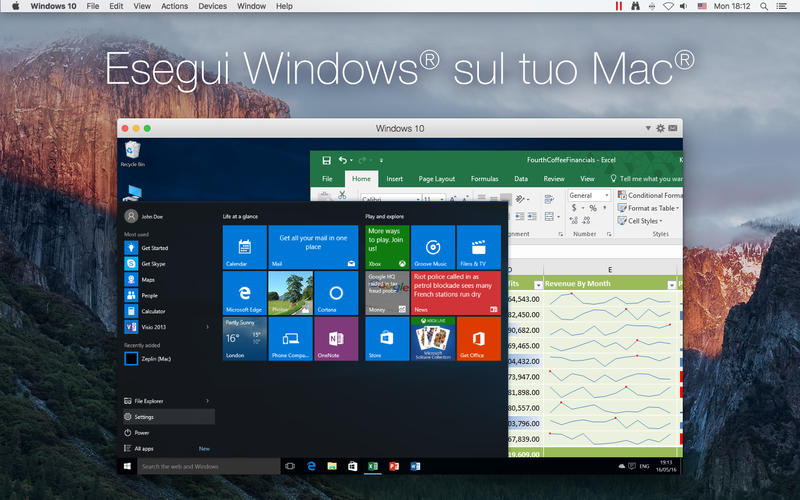Open the Films & TV tile
This screenshot has height=500, width=800.
point(479,247)
